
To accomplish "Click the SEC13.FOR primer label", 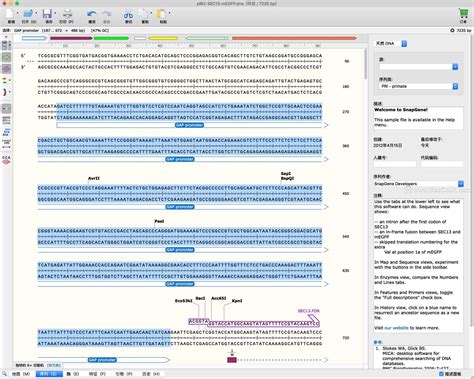I will (x=308, y=311).
